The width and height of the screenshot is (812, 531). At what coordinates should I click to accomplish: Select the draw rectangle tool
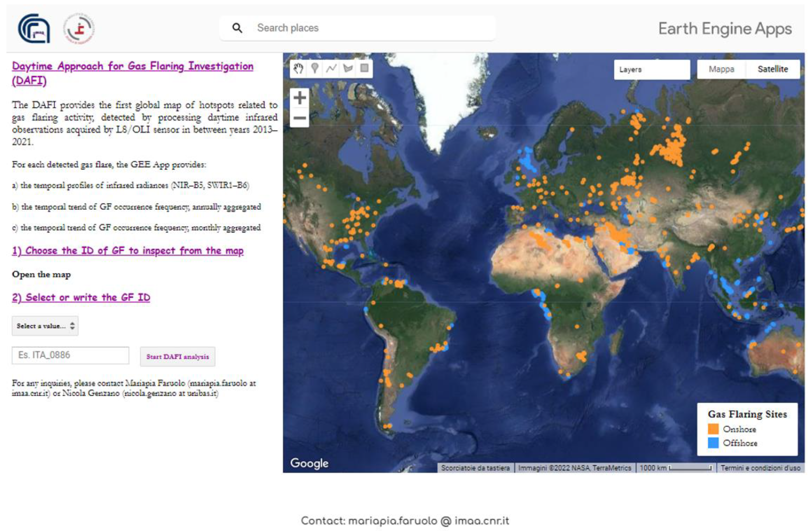[364, 69]
